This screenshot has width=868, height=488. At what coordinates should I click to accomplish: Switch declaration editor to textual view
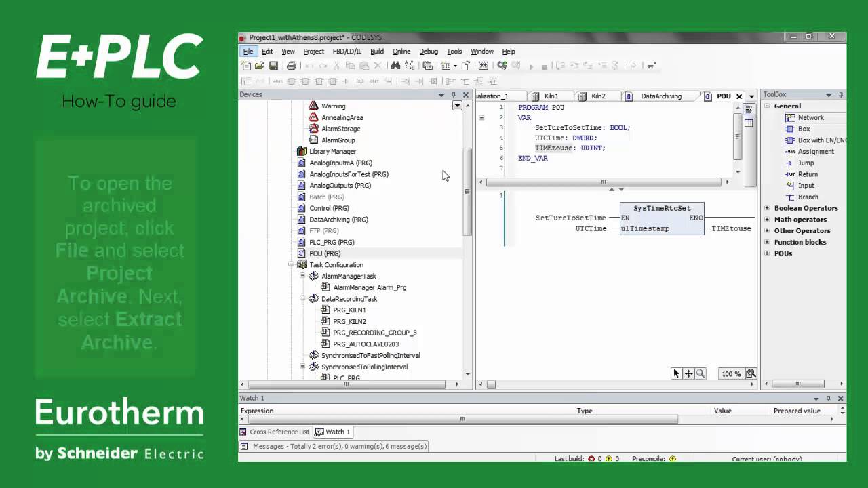749,109
